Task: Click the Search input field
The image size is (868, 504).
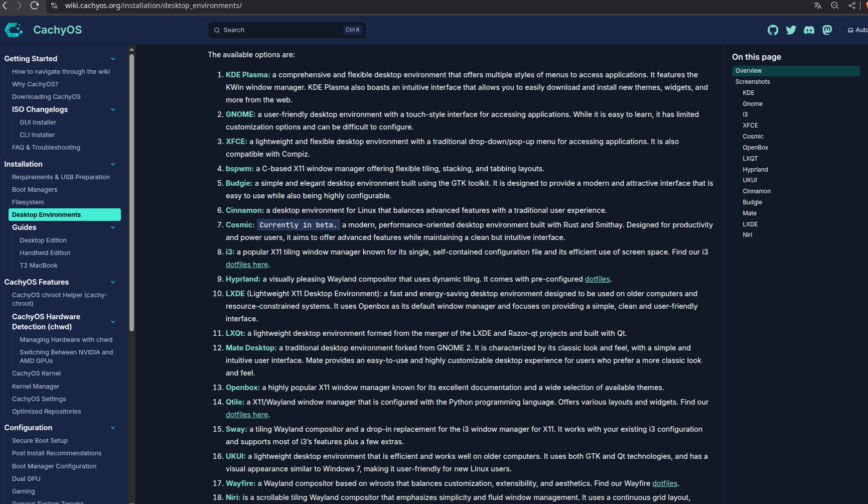Action: pos(287,30)
